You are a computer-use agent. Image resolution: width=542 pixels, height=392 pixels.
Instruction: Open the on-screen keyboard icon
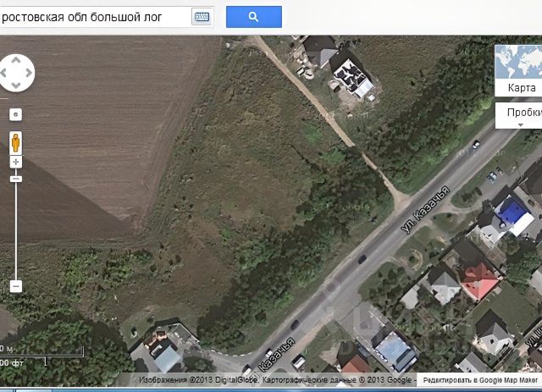(202, 17)
